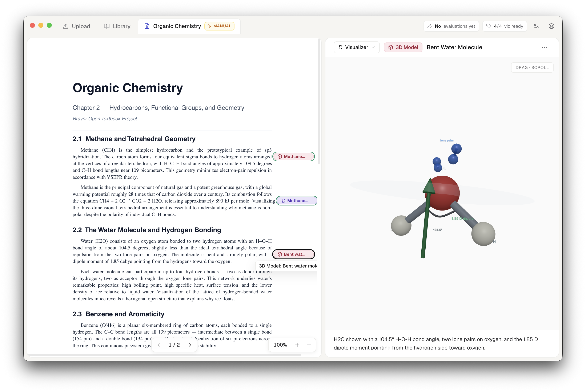Open the No evaluations yet indicator
This screenshot has width=586, height=392.
pyautogui.click(x=451, y=26)
